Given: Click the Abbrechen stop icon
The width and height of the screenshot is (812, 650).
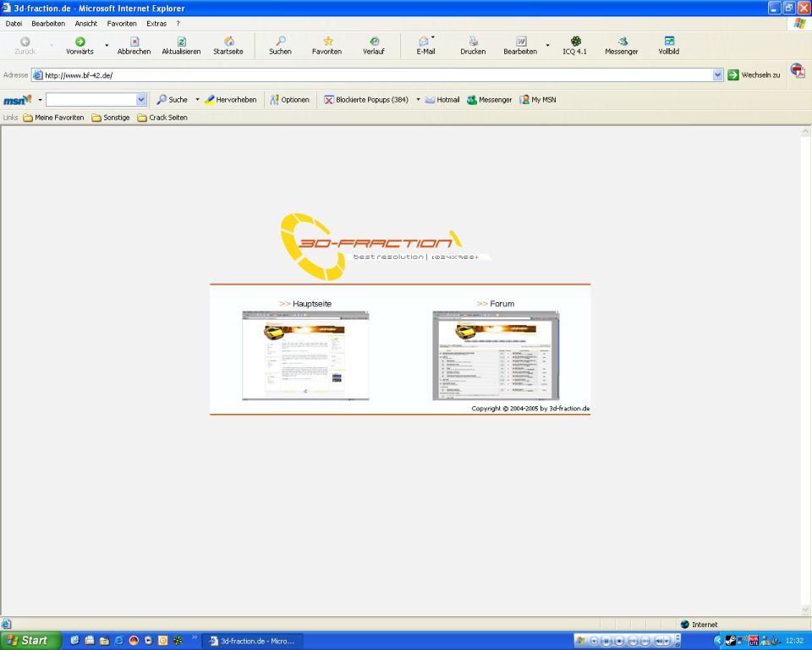Looking at the screenshot, I should pos(134,41).
